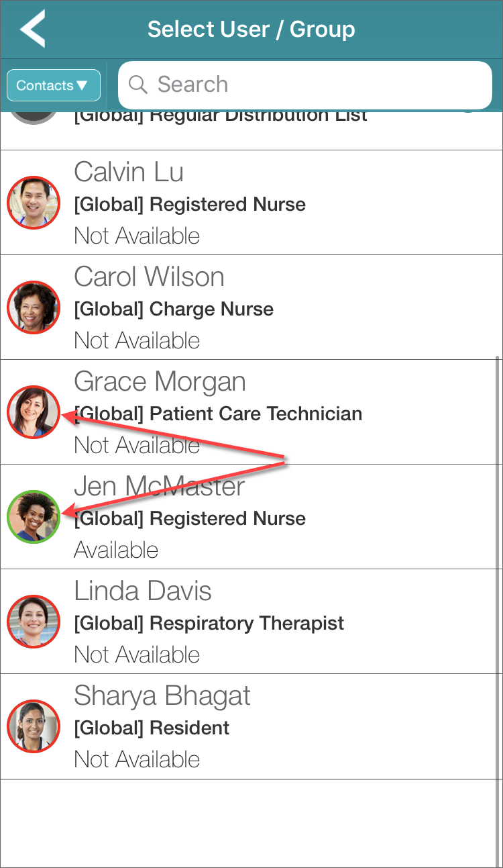The height and width of the screenshot is (868, 503).
Task: Tap the back arrow icon
Action: point(33,29)
